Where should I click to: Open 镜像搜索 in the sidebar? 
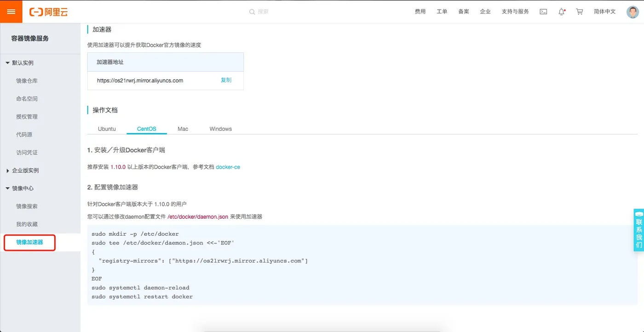(27, 207)
